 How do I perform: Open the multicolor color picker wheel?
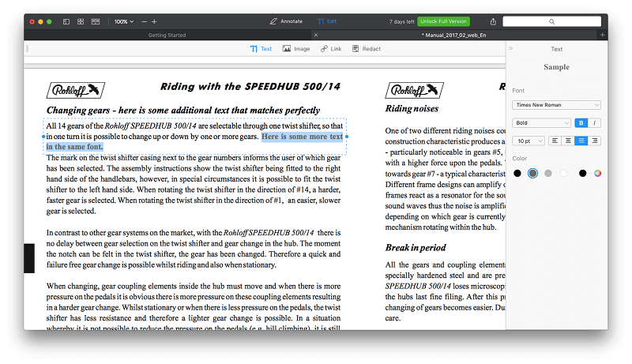[x=598, y=173]
